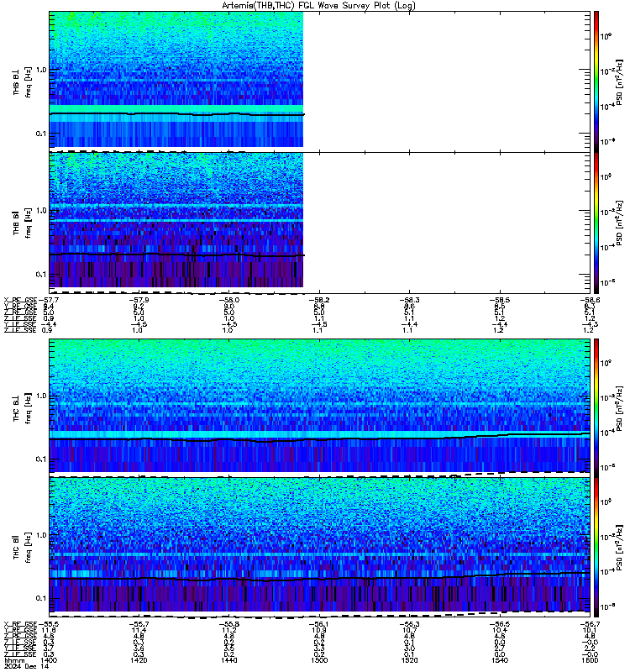
Task: Click the THB B-perpendicular panel color bar
Action: coord(596,81)
